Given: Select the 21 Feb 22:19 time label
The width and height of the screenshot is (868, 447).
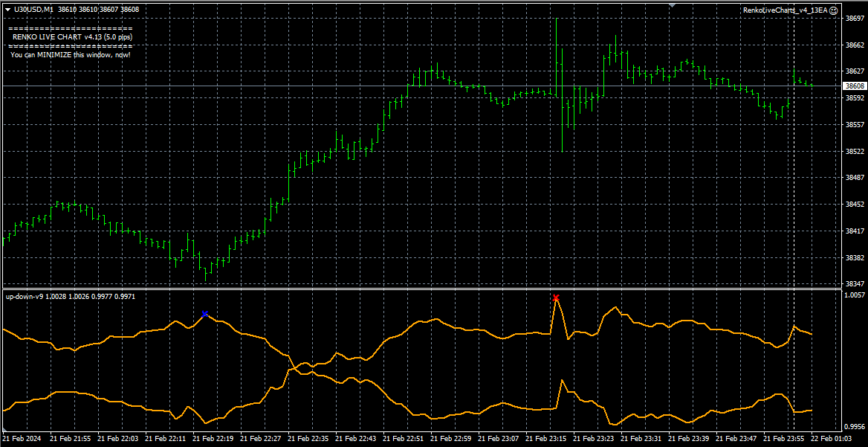Looking at the screenshot, I should click(x=213, y=438).
